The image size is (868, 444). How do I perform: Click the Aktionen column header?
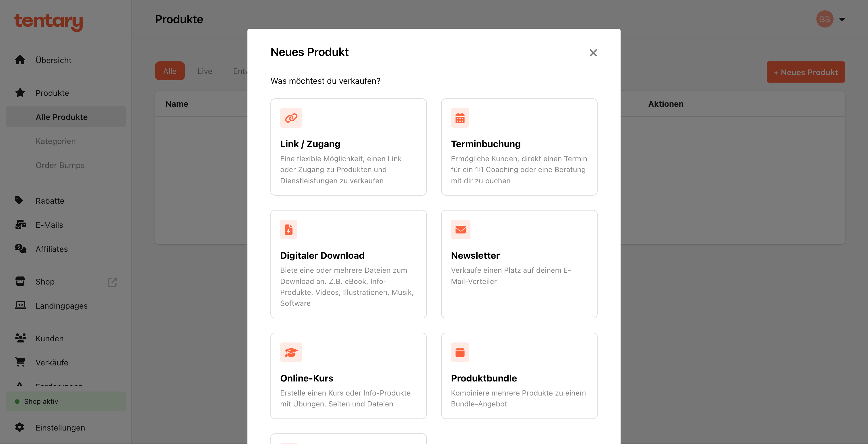666,104
